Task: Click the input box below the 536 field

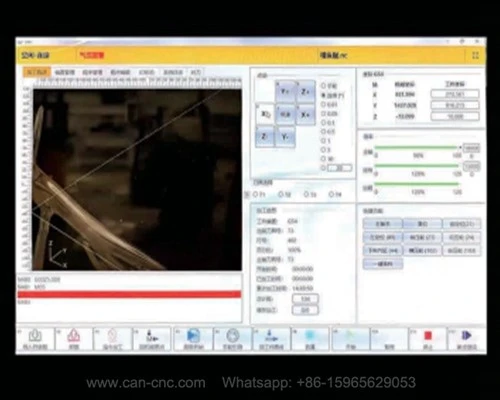Action: (x=305, y=310)
